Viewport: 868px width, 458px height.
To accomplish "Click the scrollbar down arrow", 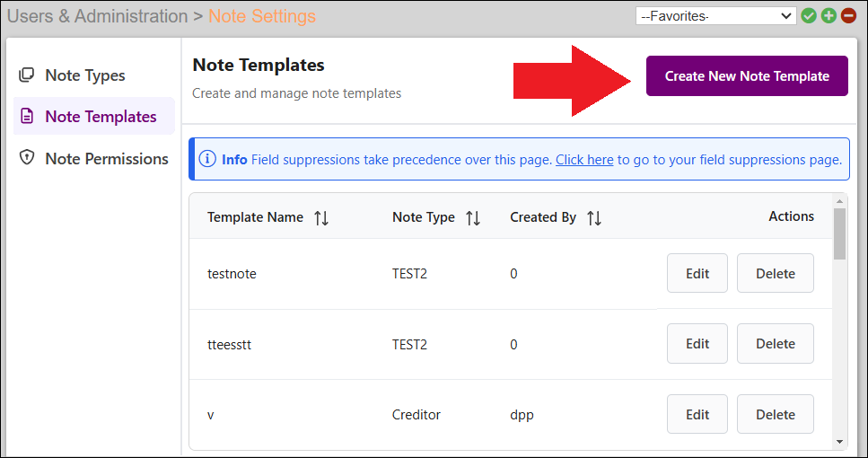I will [839, 442].
